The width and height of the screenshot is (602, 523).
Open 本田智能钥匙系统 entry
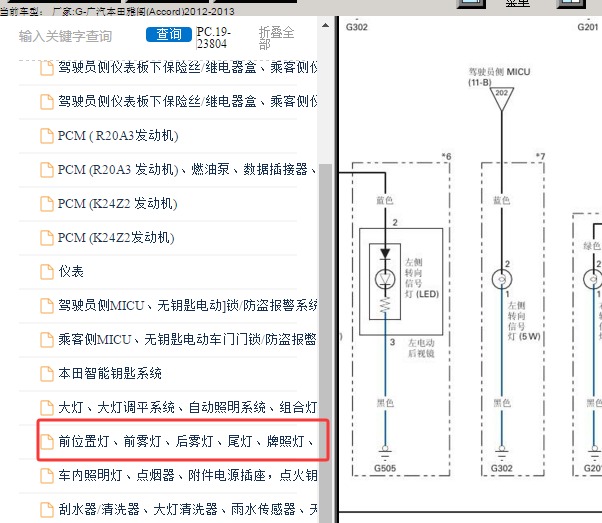tap(110, 373)
